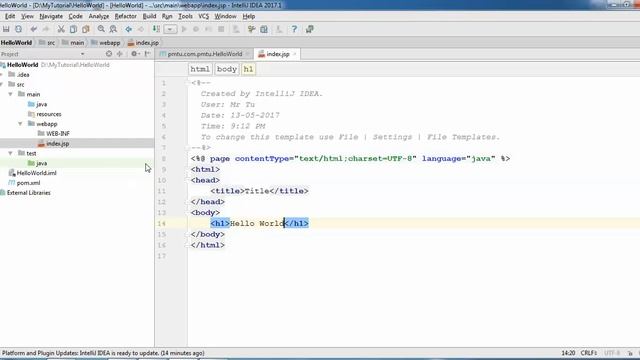The image size is (640, 360).
Task: Click Scroll from Source target icon
Action: coord(109,54)
